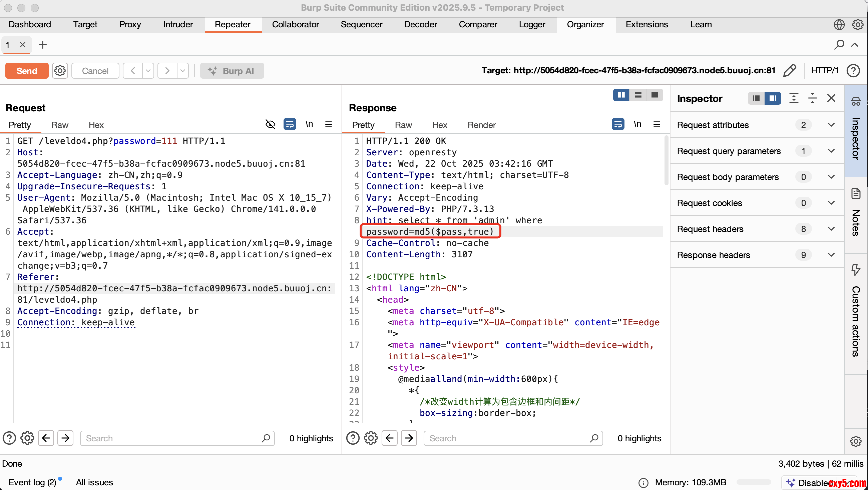Click the edit target pencil icon
Screen dimensions: 868x490
790,70
